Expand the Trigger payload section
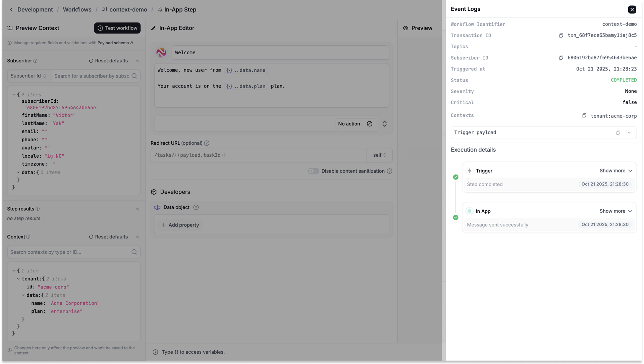Screen dimensions: 644x364 pyautogui.click(x=629, y=133)
